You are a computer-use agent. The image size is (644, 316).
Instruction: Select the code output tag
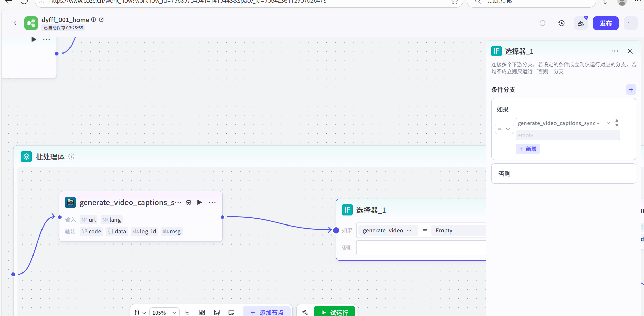[x=91, y=231]
